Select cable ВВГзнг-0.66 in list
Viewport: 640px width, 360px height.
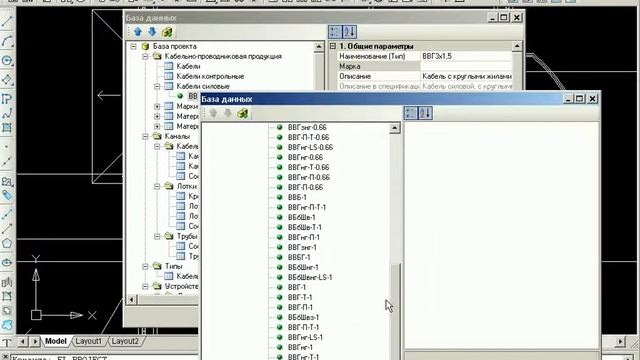307,127
